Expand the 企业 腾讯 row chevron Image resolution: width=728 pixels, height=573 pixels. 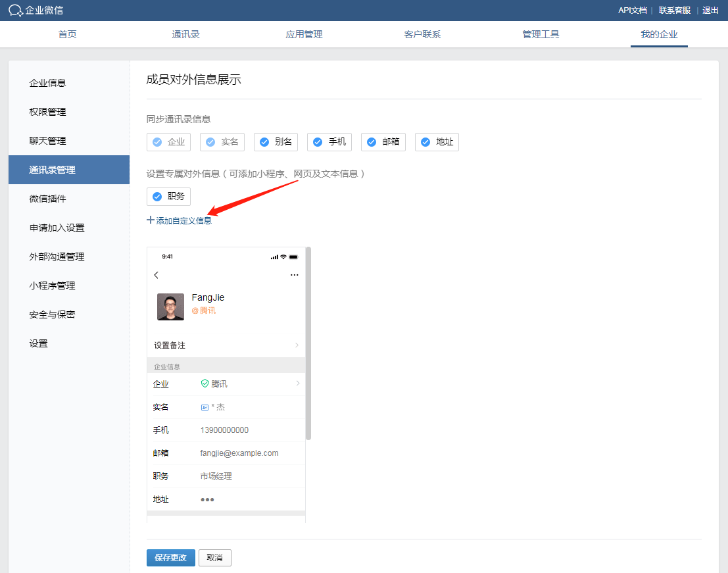tap(298, 384)
